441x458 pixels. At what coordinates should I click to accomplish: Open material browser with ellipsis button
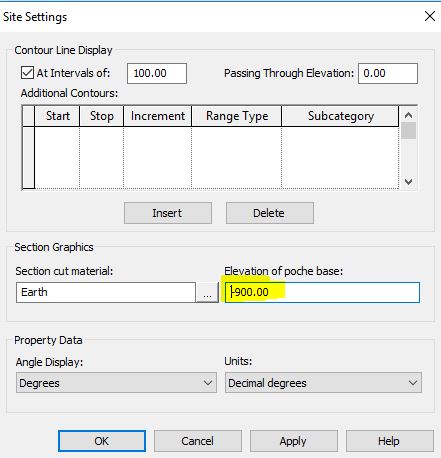click(x=207, y=293)
